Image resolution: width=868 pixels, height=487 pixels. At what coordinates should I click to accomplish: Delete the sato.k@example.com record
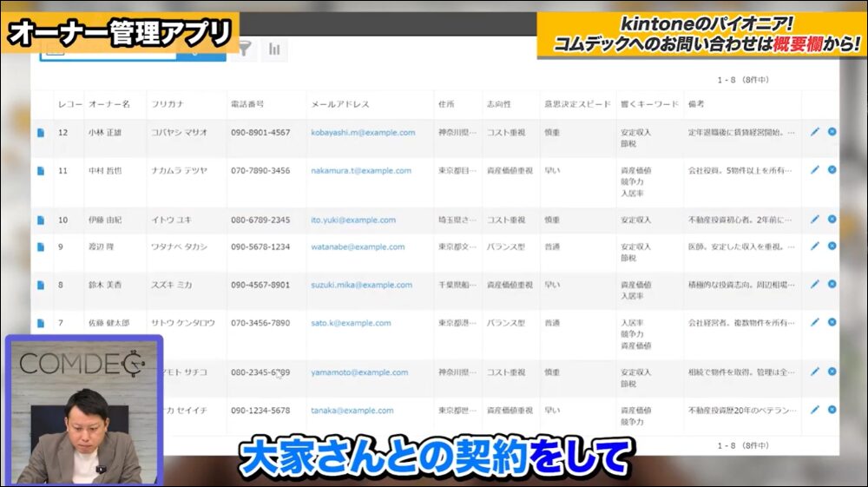pyautogui.click(x=832, y=322)
